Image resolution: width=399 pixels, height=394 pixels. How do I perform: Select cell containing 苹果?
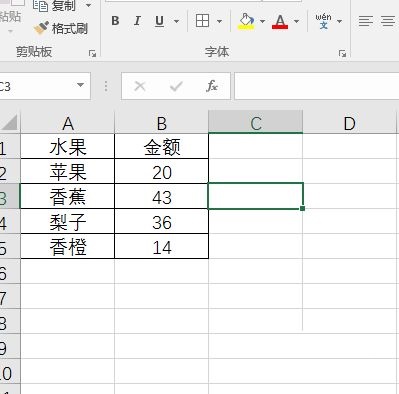click(68, 171)
